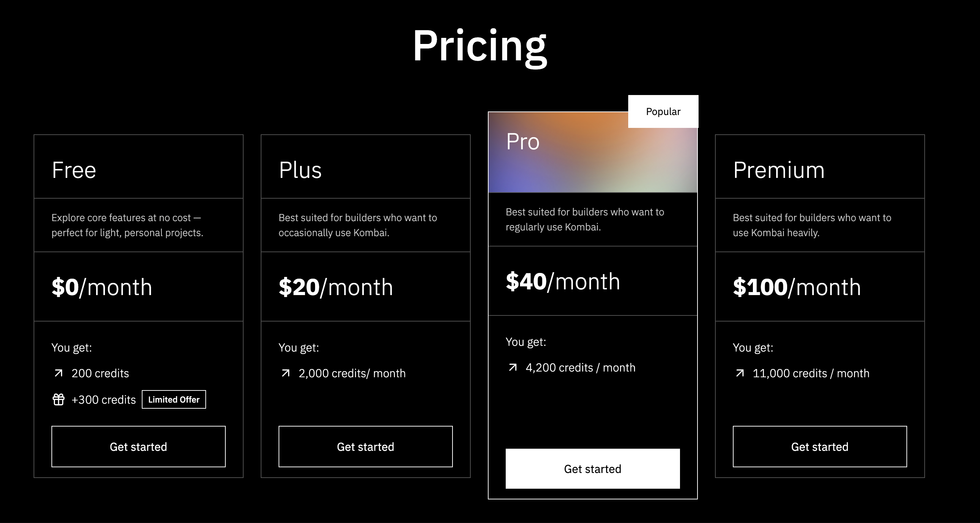980x523 pixels.
Task: Select the Premium plan title
Action: click(x=779, y=170)
